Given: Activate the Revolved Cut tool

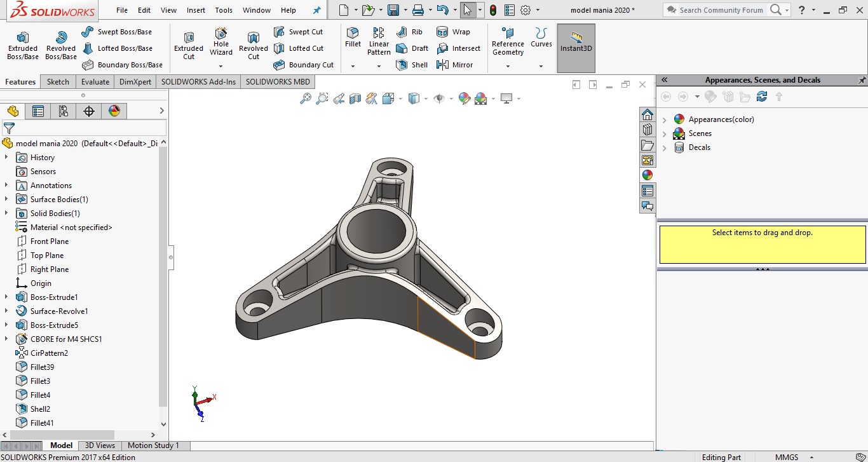Looking at the screenshot, I should point(254,46).
